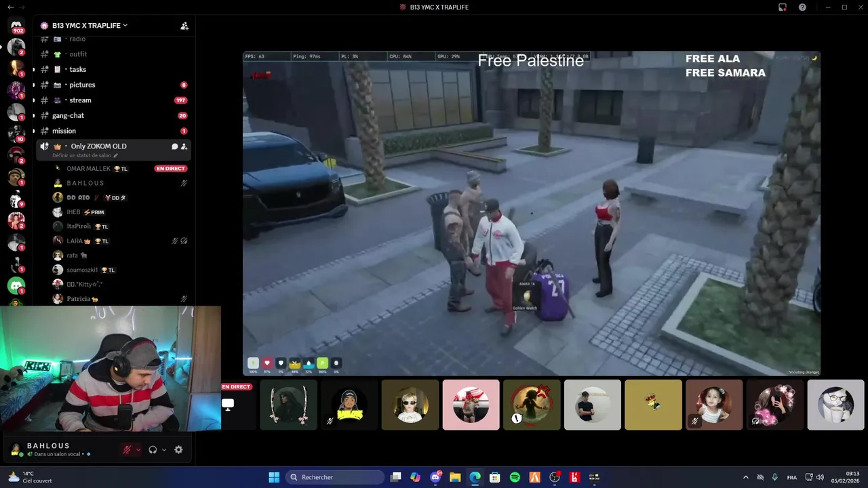The image size is (868, 488).
Task: Open the stream channel
Action: coord(113,100)
